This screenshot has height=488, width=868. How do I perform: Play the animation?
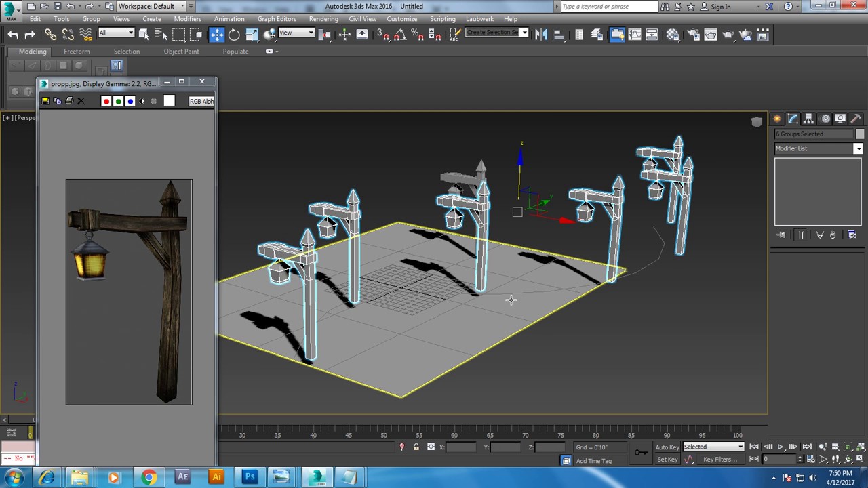[781, 447]
